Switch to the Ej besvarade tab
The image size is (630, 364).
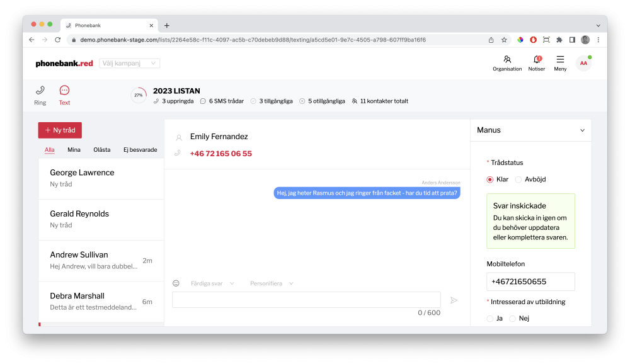point(140,150)
